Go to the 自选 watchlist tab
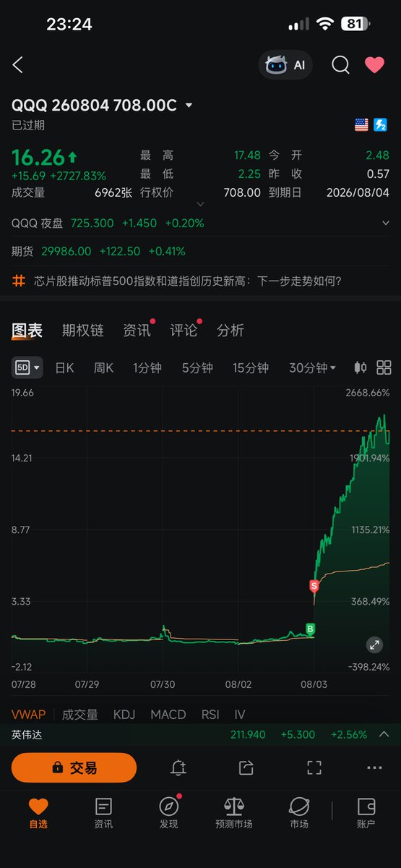Image resolution: width=401 pixels, height=868 pixels. click(38, 813)
